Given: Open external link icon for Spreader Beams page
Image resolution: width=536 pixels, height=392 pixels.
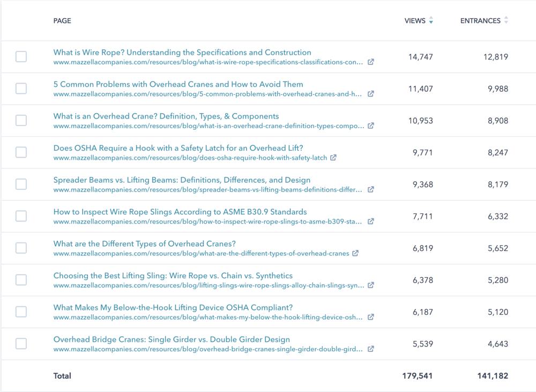Looking at the screenshot, I should (371, 190).
